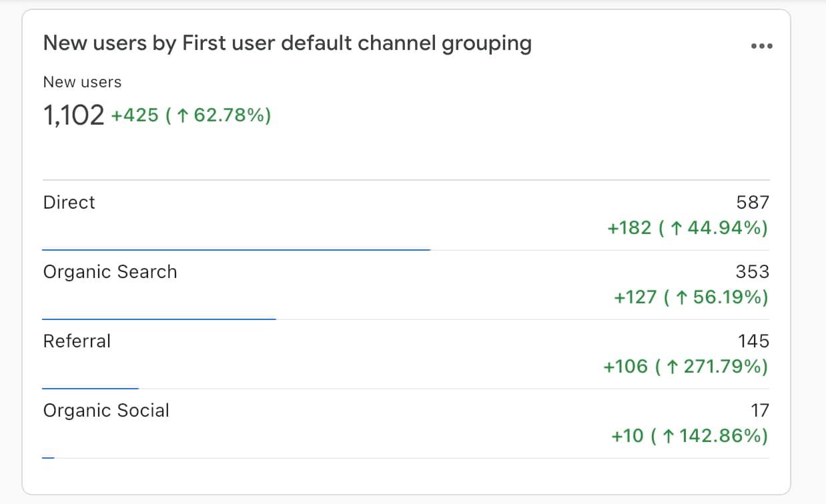
Task: Click the blue bar under Direct
Action: (x=236, y=249)
